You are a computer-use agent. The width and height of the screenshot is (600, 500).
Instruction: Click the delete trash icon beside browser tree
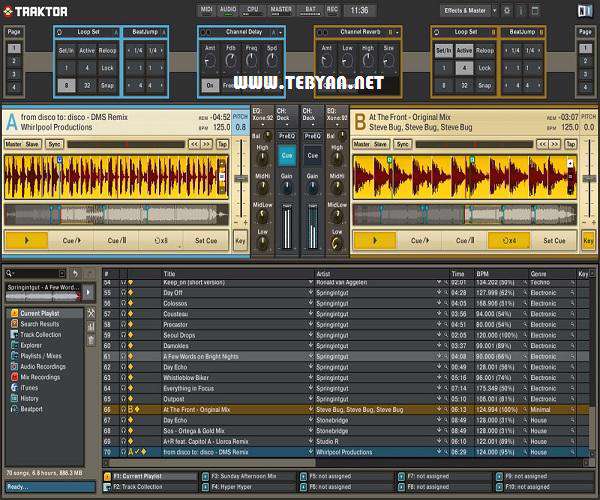[91, 340]
